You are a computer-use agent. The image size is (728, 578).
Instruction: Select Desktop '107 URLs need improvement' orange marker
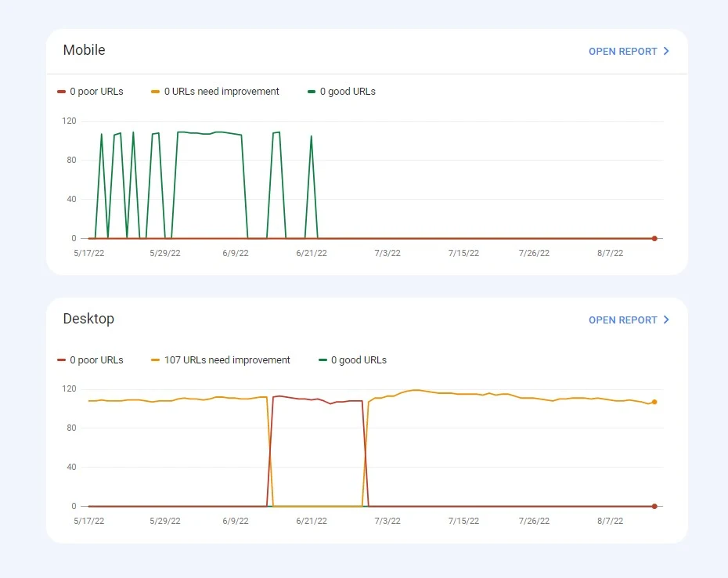pos(155,360)
